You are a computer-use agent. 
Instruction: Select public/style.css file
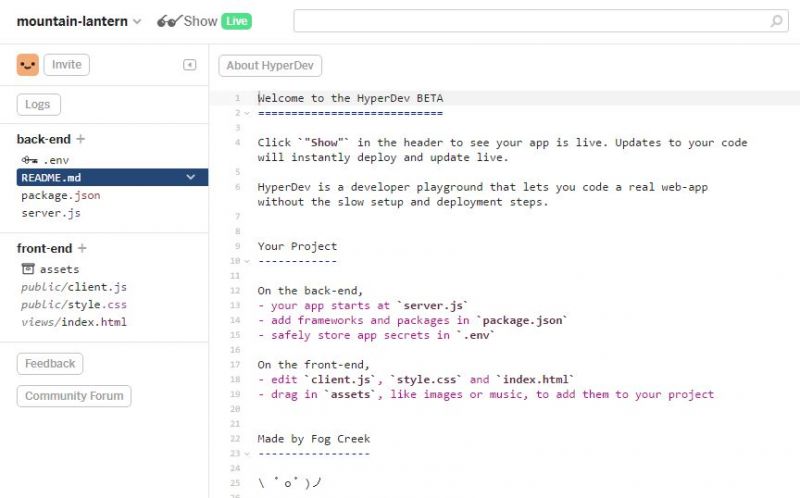[x=74, y=304]
